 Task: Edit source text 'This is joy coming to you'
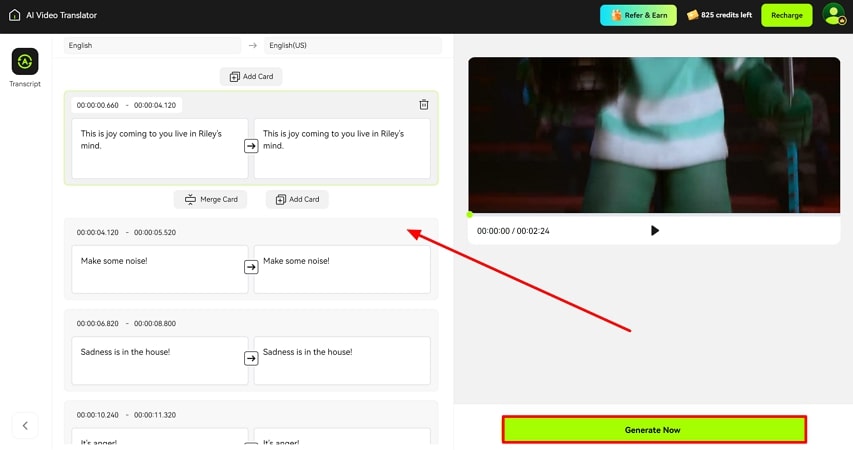[x=160, y=149]
